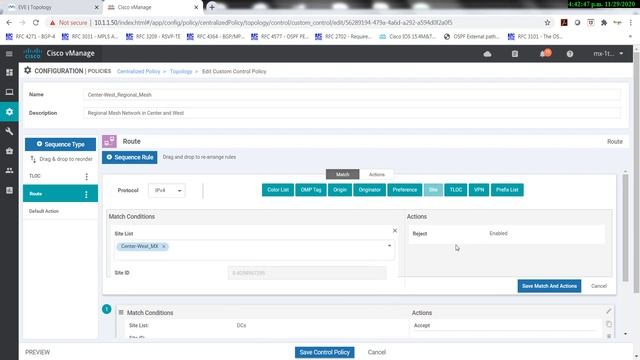Open the vAnalytics icon in sidebar
Image resolution: width=640 pixels, height=360 pixels.
(x=9, y=190)
